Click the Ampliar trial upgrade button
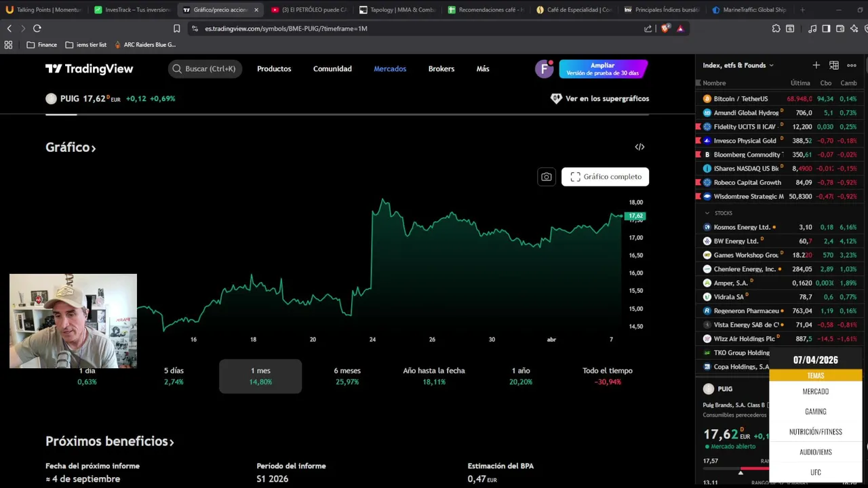The image size is (868, 488). coord(603,68)
